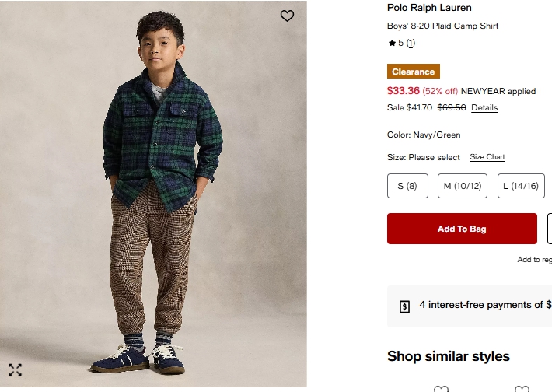Click Add to registry link

click(x=535, y=260)
